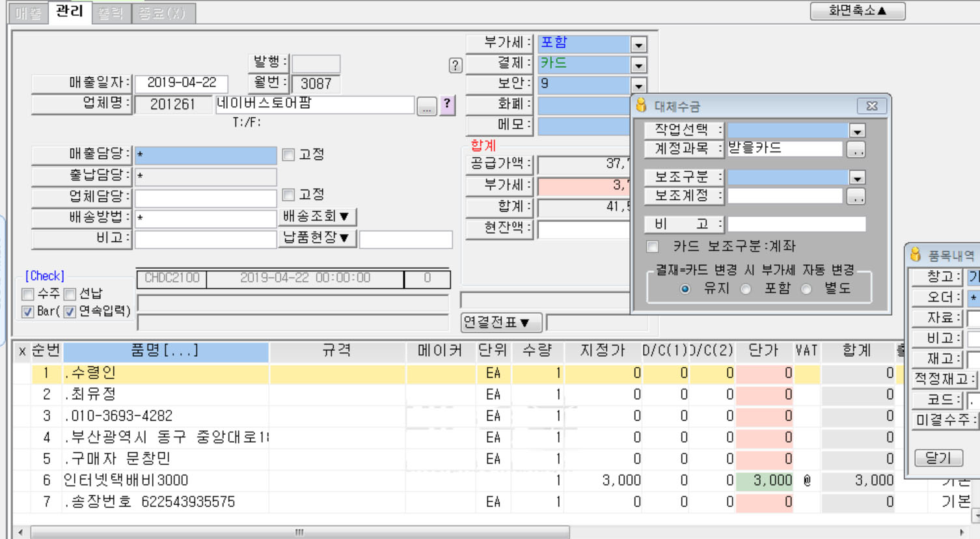Click the 품목내역 panel title icon
This screenshot has width=980, height=539.
coord(916,255)
